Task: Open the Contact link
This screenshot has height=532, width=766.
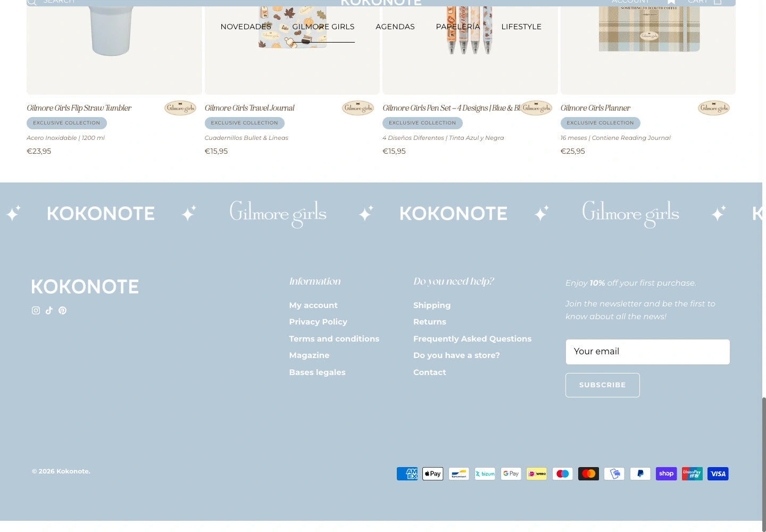Action: (430, 372)
